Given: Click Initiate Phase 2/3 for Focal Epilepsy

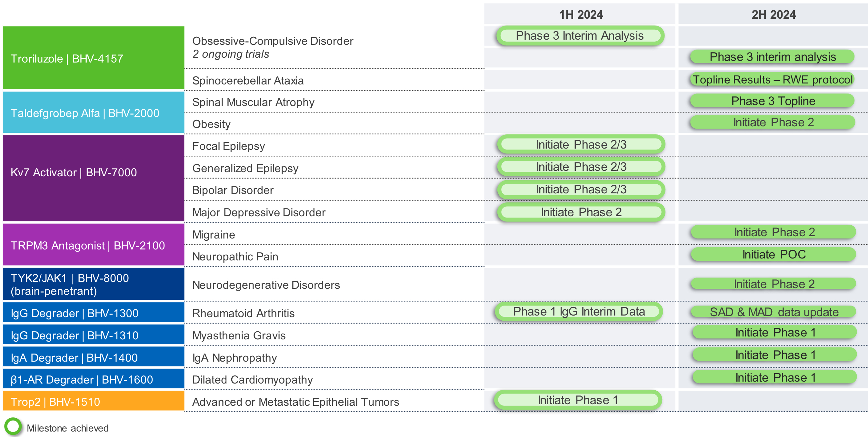Looking at the screenshot, I should pos(581,145).
